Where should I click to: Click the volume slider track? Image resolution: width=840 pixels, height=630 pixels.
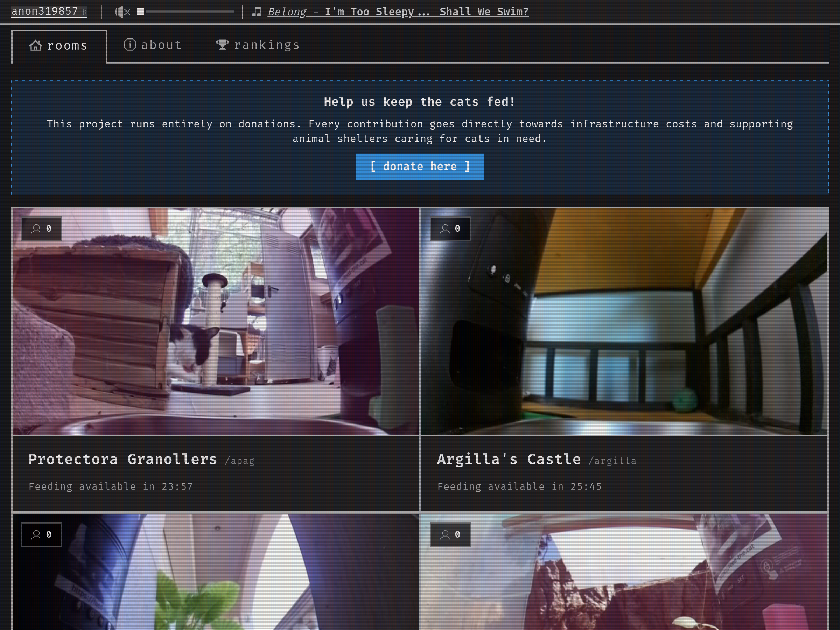[x=185, y=12]
